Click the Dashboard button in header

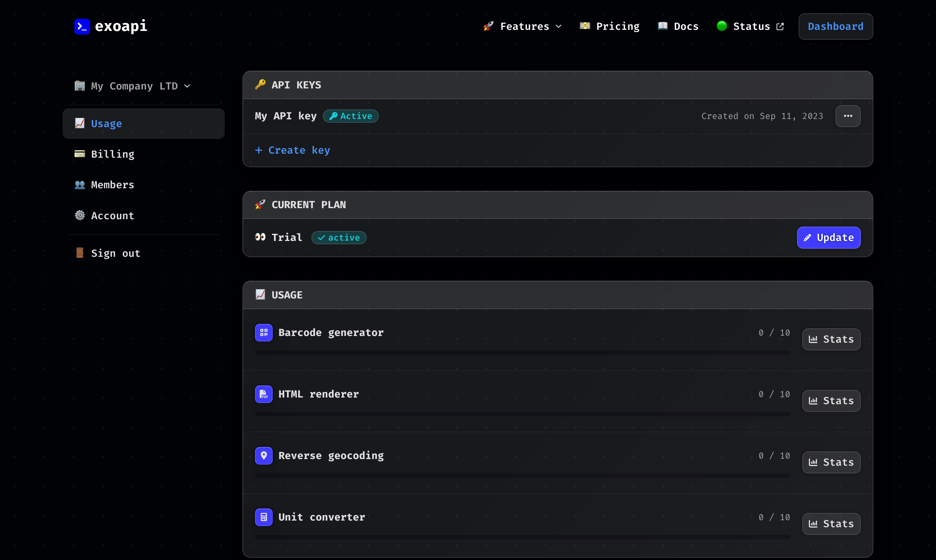pos(835,27)
